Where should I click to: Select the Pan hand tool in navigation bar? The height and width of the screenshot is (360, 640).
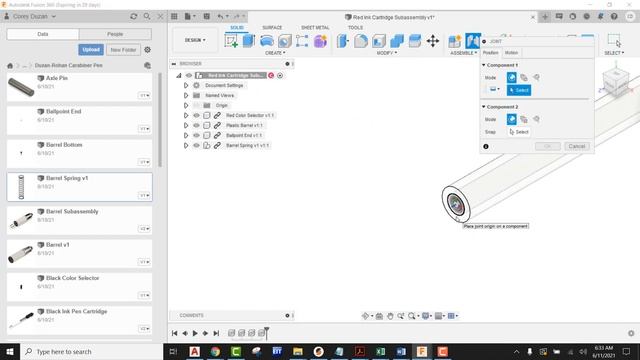pos(390,316)
